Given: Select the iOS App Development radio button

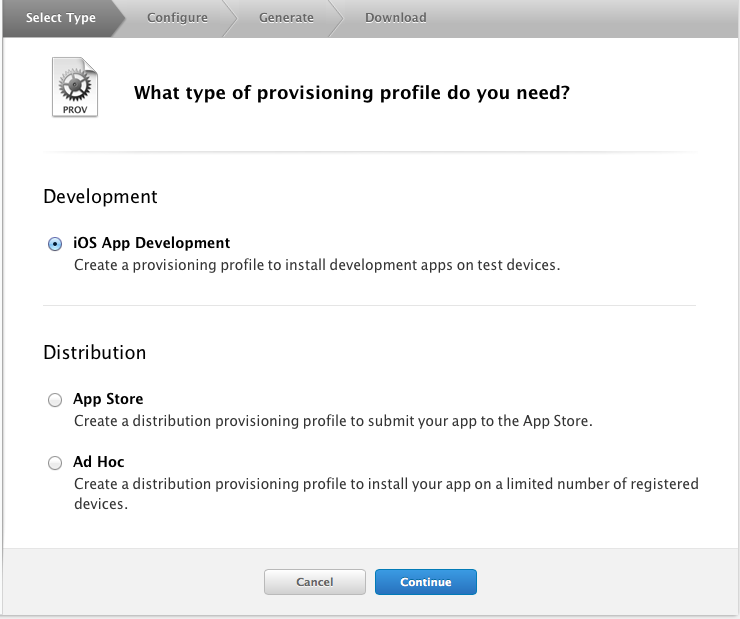Looking at the screenshot, I should click(x=55, y=244).
